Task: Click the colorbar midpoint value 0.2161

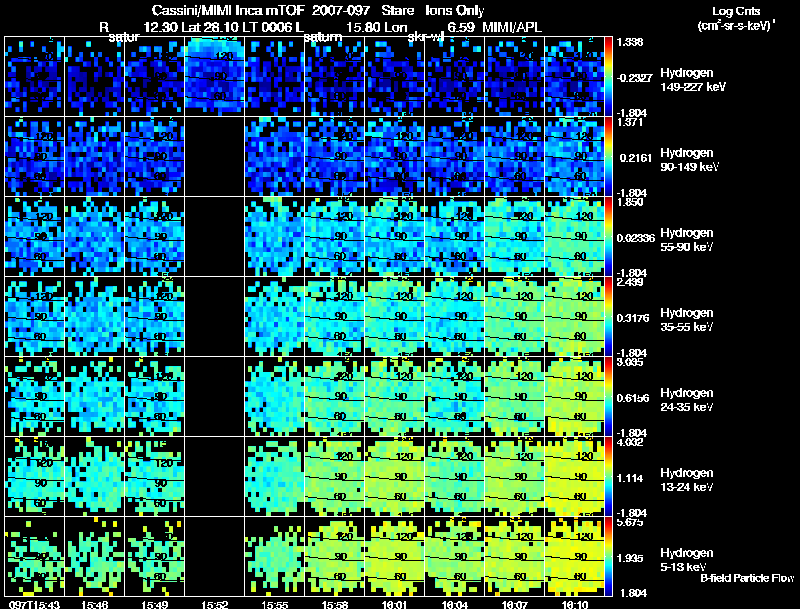Action: coord(636,158)
